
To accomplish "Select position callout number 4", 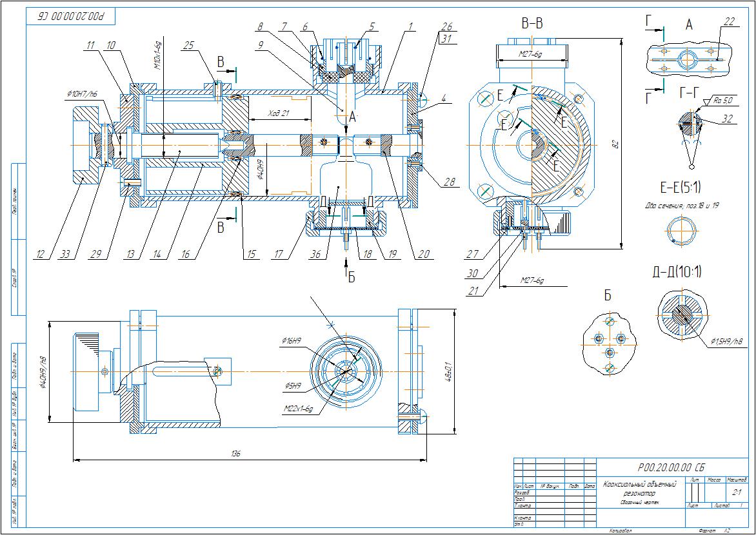I will [x=445, y=99].
